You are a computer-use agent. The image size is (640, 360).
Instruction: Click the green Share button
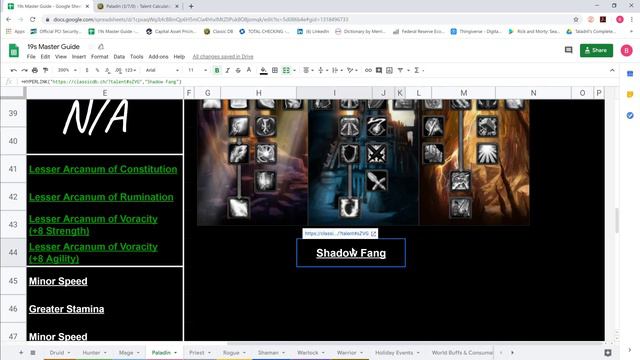point(596,50)
